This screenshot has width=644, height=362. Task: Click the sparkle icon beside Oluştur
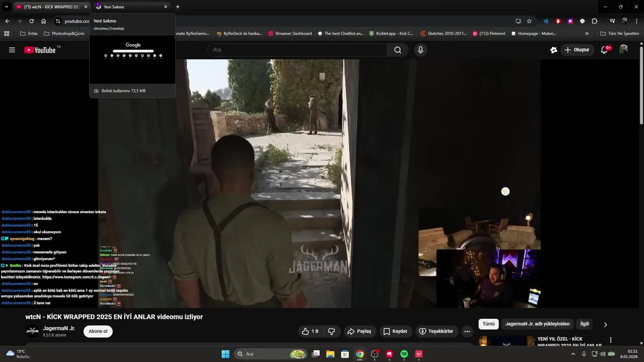[553, 50]
